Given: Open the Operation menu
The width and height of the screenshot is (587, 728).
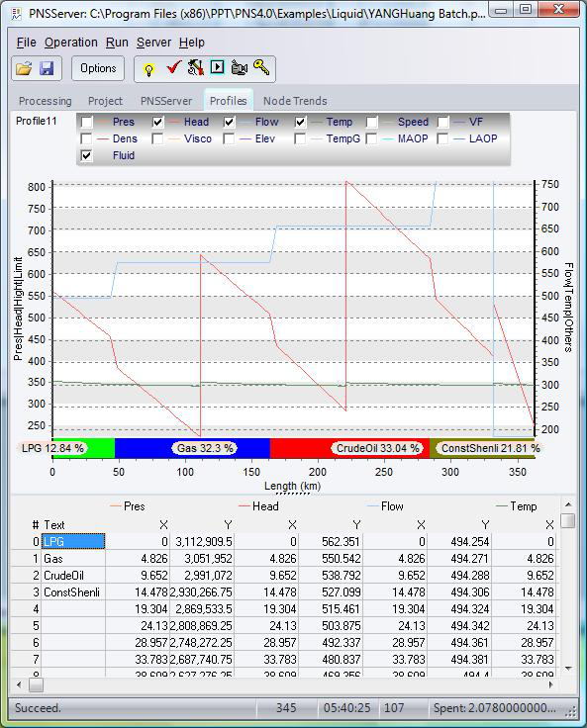Looking at the screenshot, I should 70,43.
